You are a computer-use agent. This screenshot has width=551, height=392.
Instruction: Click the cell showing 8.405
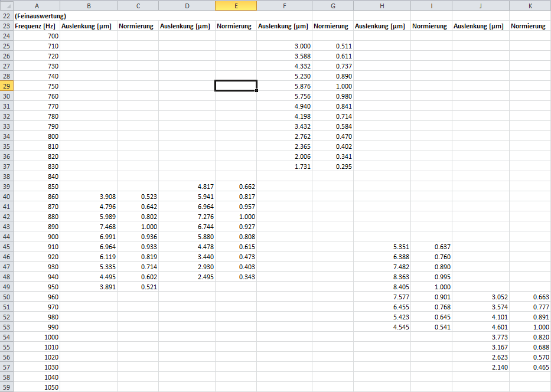pyautogui.click(x=382, y=286)
